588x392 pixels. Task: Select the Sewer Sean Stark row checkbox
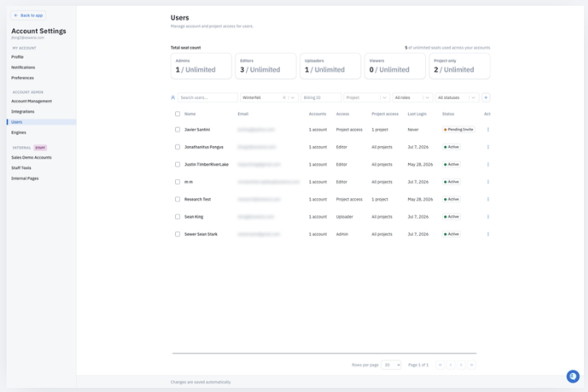click(x=178, y=234)
